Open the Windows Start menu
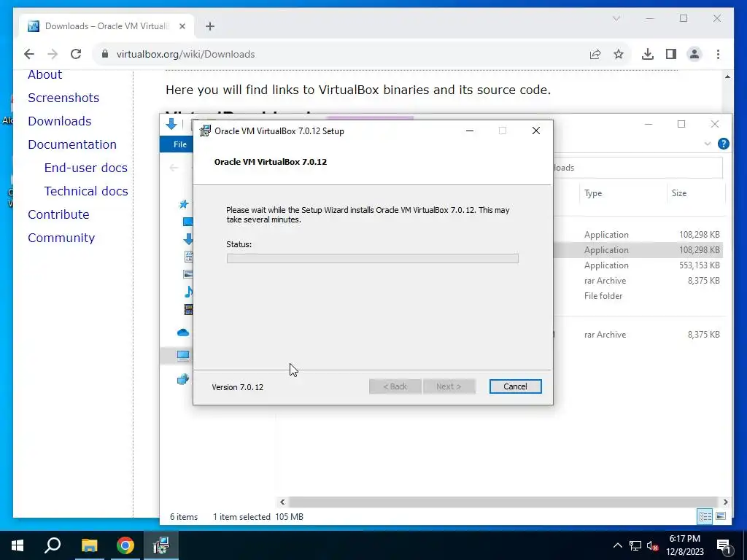Screen dimensions: 747x560 pyautogui.click(x=18, y=545)
